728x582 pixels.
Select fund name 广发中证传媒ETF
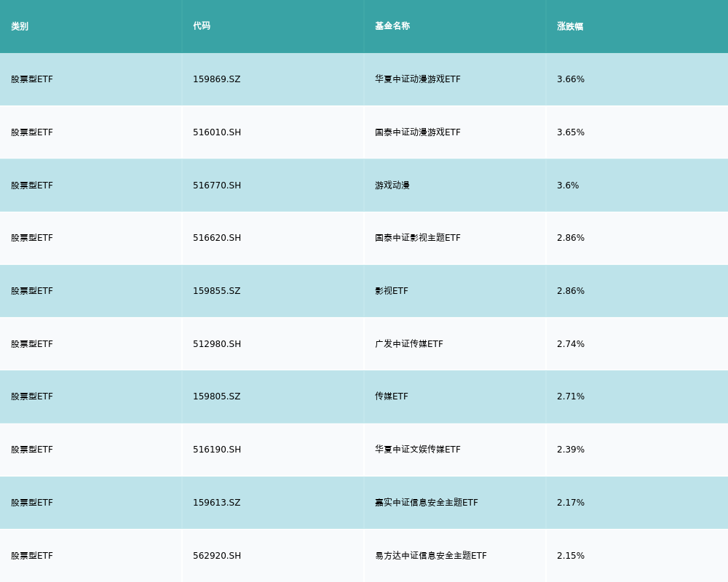click(409, 344)
